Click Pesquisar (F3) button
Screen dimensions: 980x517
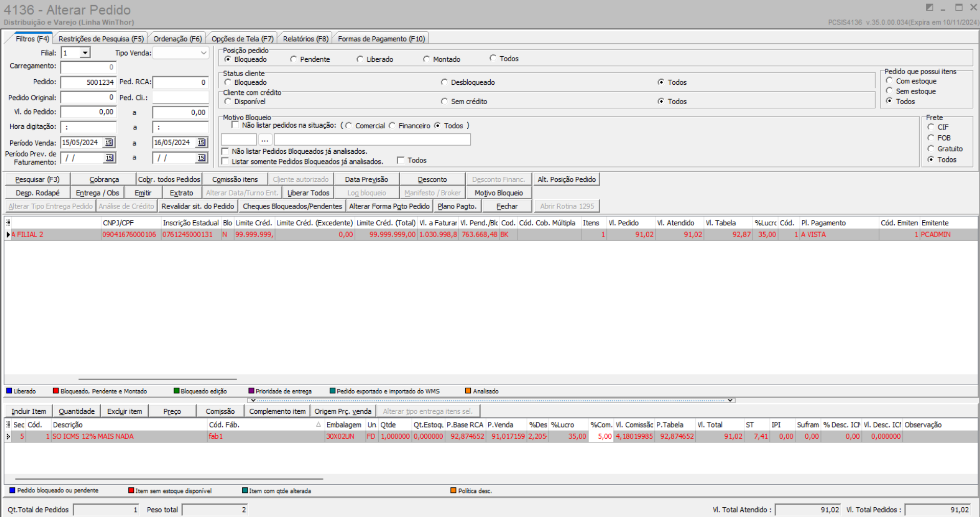pyautogui.click(x=37, y=179)
